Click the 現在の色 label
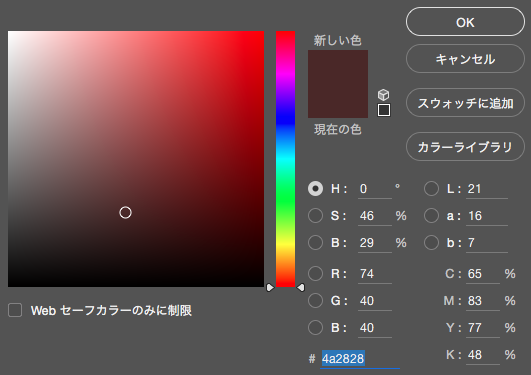Viewport: 531px width, 375px height. click(338, 129)
